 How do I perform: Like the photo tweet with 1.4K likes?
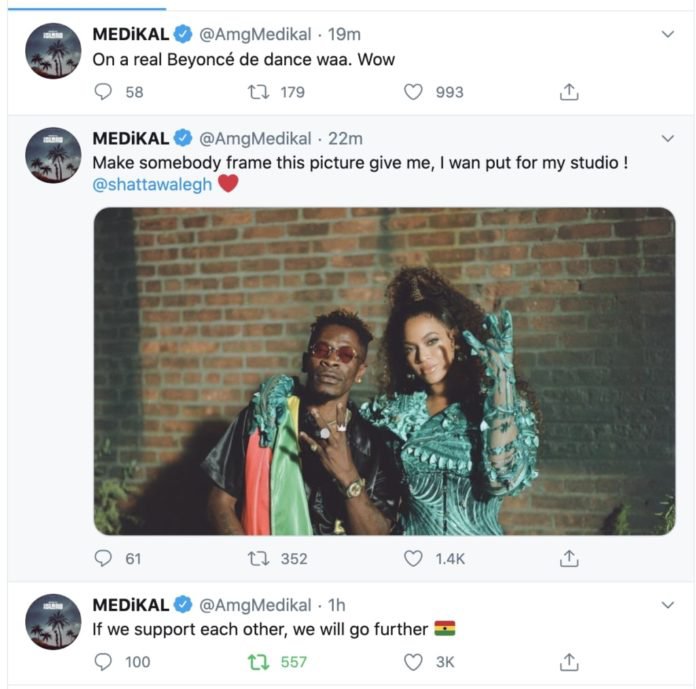point(413,558)
